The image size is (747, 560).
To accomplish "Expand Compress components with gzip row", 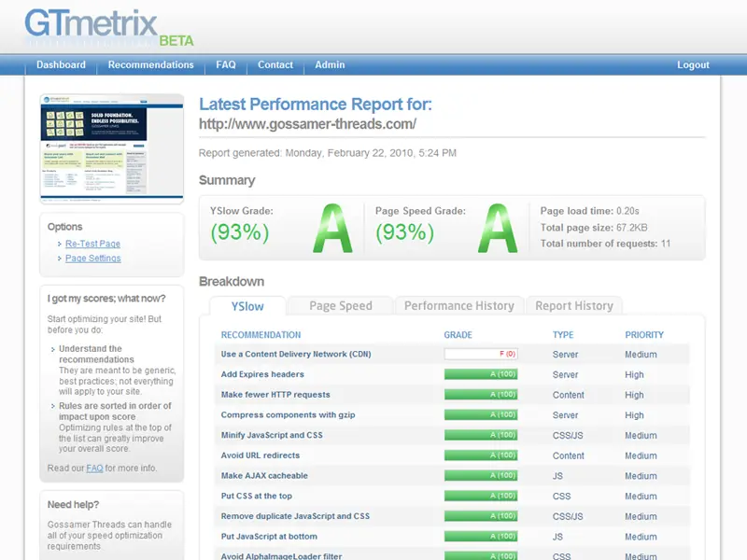I will pos(452,414).
